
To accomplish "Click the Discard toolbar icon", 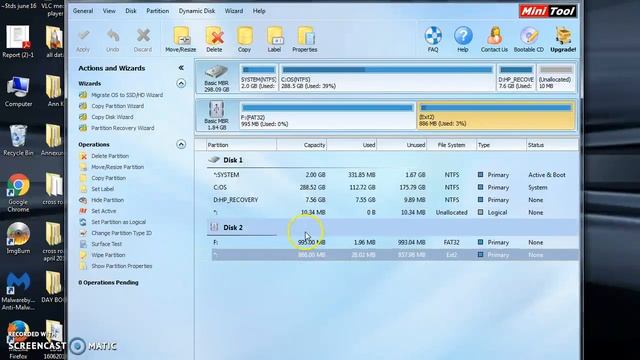I will point(143,40).
